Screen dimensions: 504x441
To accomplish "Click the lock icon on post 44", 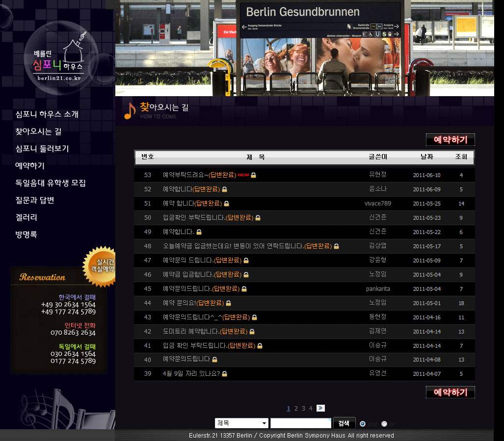I will click(229, 303).
